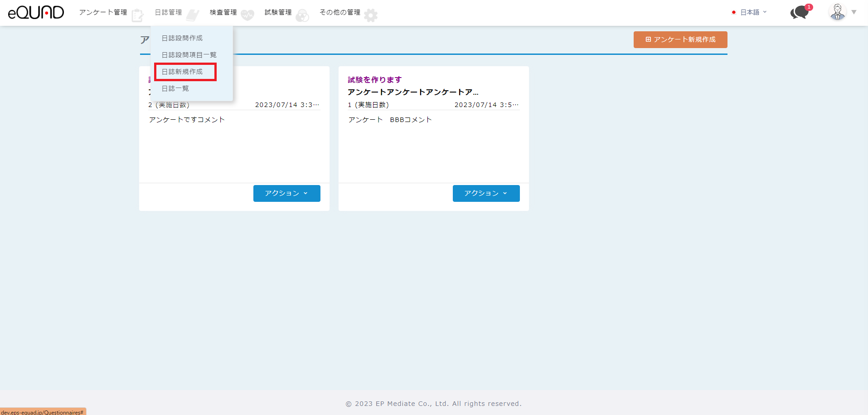
Task: Select 日誌設問作成 from menu
Action: tap(182, 38)
